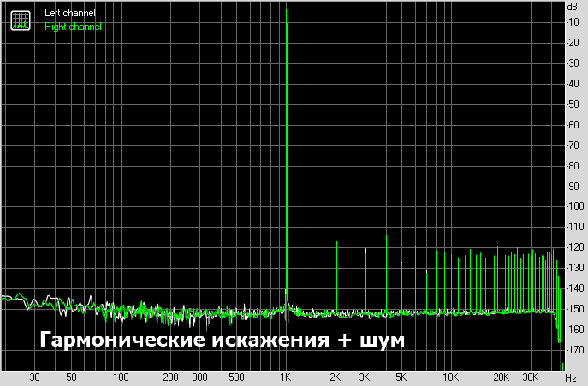Click the 50 frequency axis label
This screenshot has height=386, width=588.
click(71, 377)
